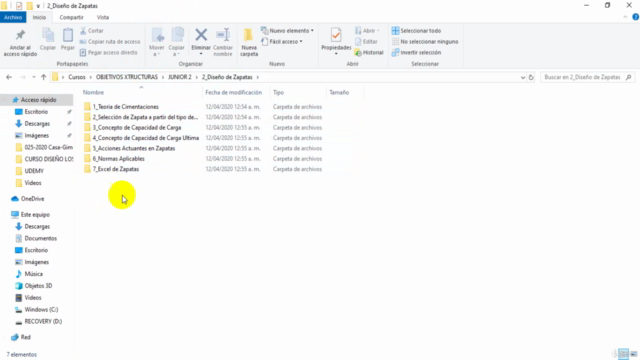The width and height of the screenshot is (640, 360).
Task: Click Anclar al acceso rápido pin icon
Action: [20, 36]
